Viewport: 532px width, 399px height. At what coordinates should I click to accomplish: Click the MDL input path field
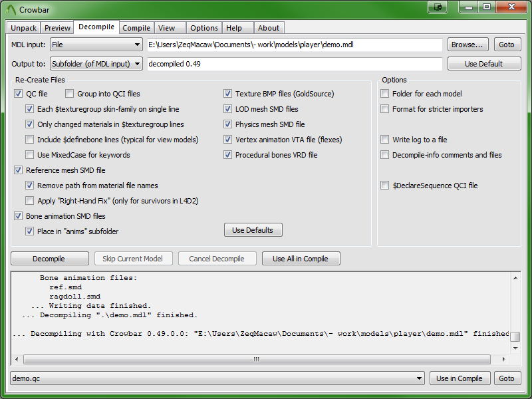click(295, 45)
